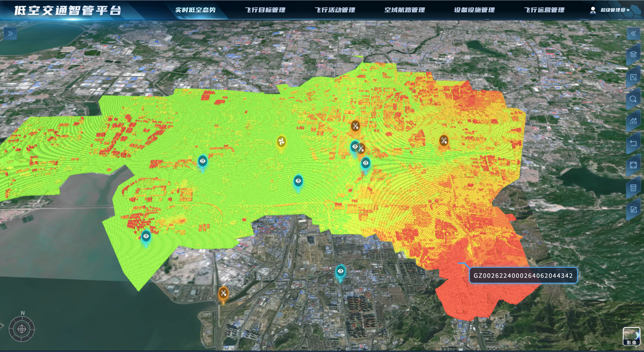Click the yellow fan marker on map
This screenshot has height=352, width=644.
click(x=281, y=142)
